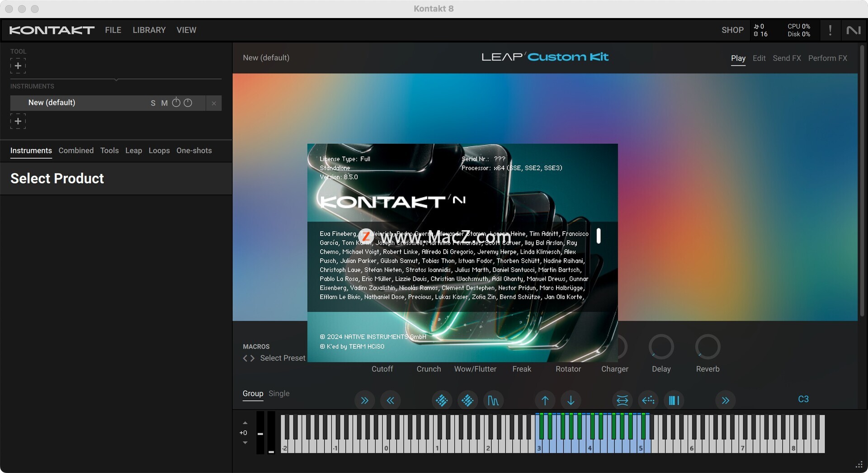Click the vertical bars icon

[674, 400]
